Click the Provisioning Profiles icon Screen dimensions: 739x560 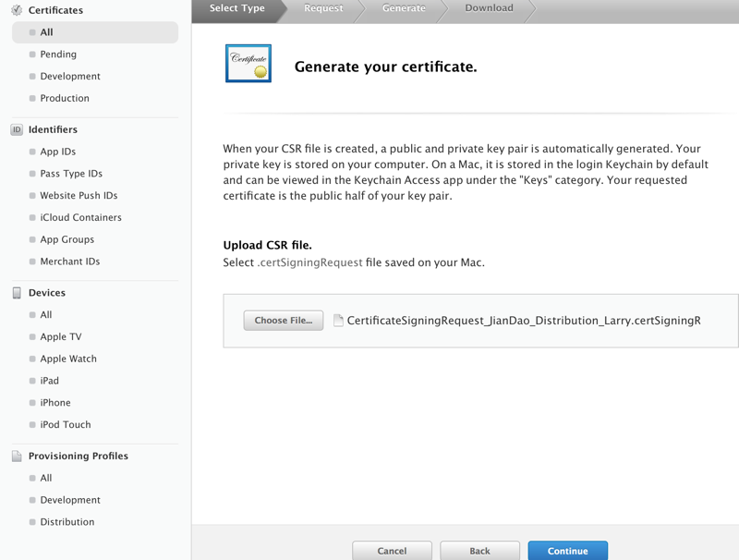click(x=17, y=457)
